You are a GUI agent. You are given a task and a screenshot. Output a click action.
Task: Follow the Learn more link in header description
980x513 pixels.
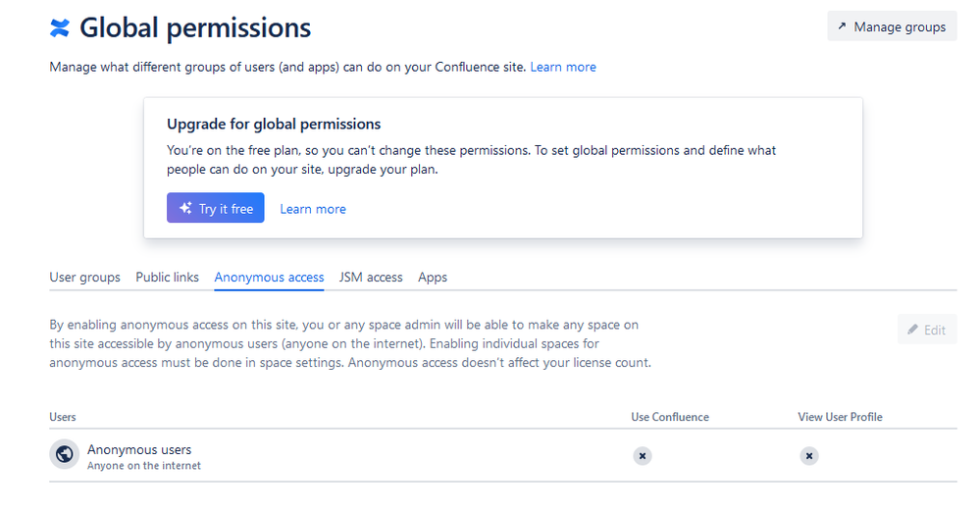tap(563, 67)
